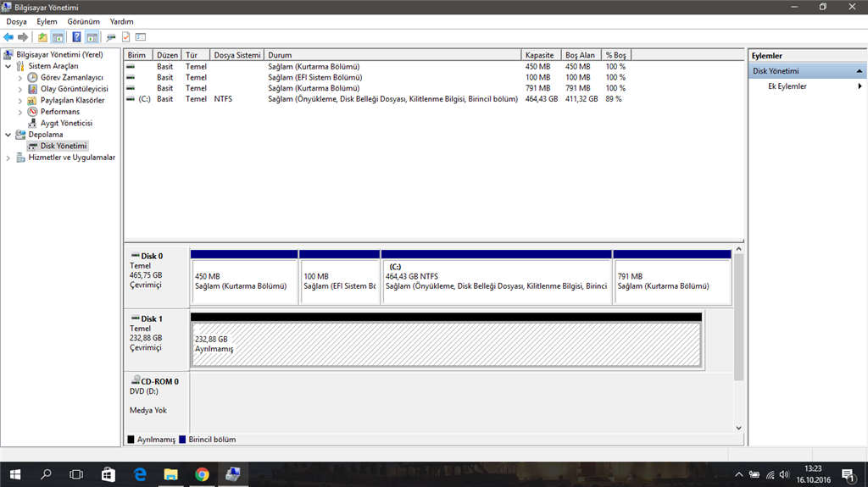Click the Disk 1 label panel
The height and width of the screenshot is (487, 868).
tap(157, 340)
